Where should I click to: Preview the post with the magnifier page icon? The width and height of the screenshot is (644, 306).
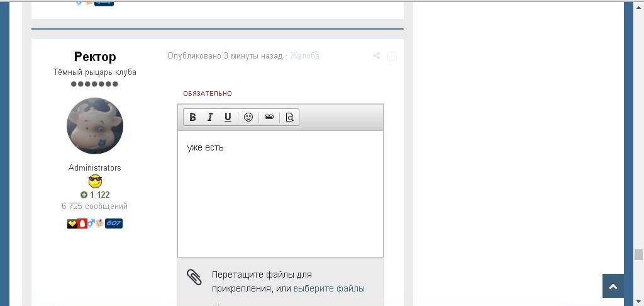289,117
